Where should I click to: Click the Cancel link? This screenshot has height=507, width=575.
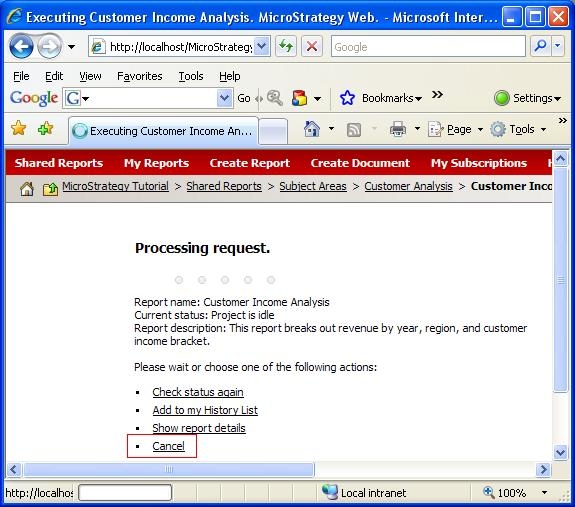(x=168, y=446)
